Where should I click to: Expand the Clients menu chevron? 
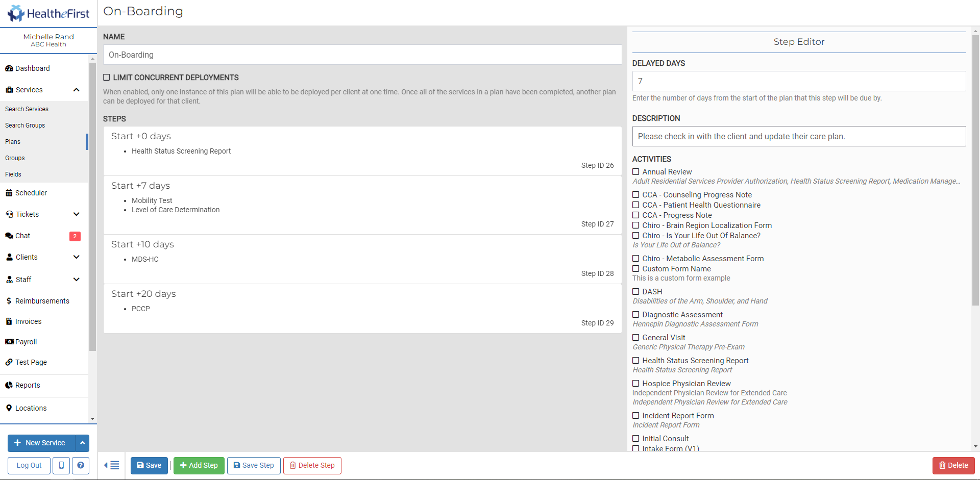77,257
